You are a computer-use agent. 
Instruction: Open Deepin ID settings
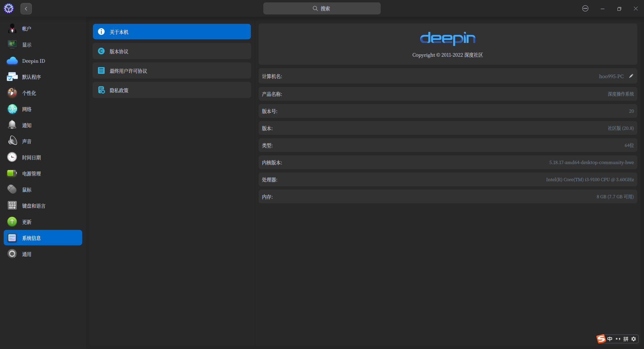click(34, 61)
